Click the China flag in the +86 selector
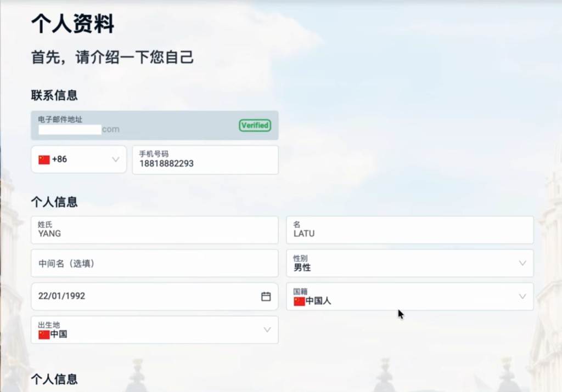This screenshot has height=392, width=562. (x=44, y=160)
